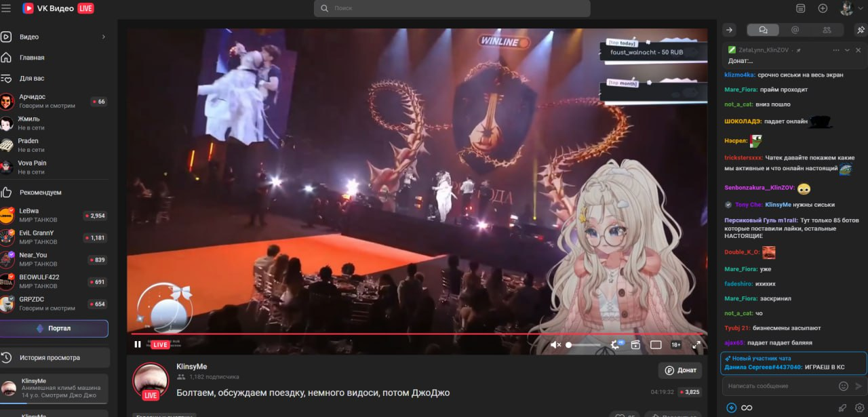Click the Портал button

pos(54,328)
